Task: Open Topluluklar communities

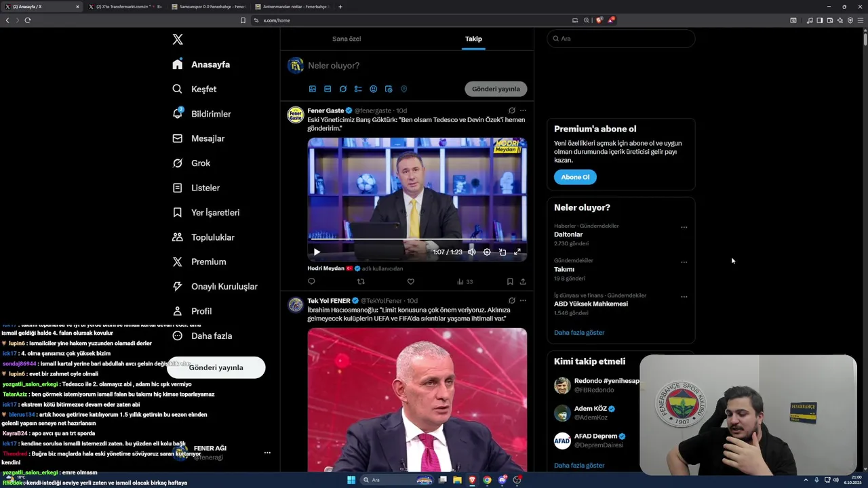Action: tap(203, 237)
